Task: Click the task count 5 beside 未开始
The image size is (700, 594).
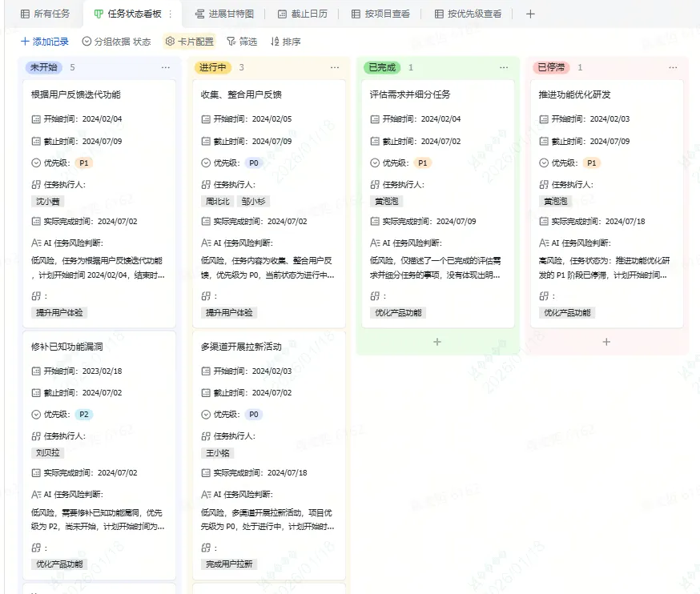Action: (x=72, y=67)
